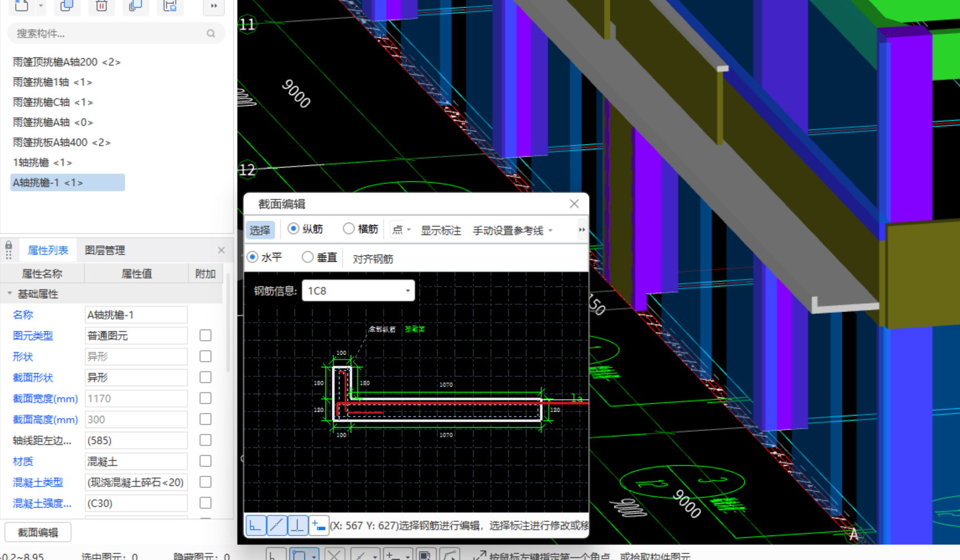Toggle the 轴线距左边 附加 checkbox
Image resolution: width=960 pixels, height=560 pixels.
pos(206,440)
